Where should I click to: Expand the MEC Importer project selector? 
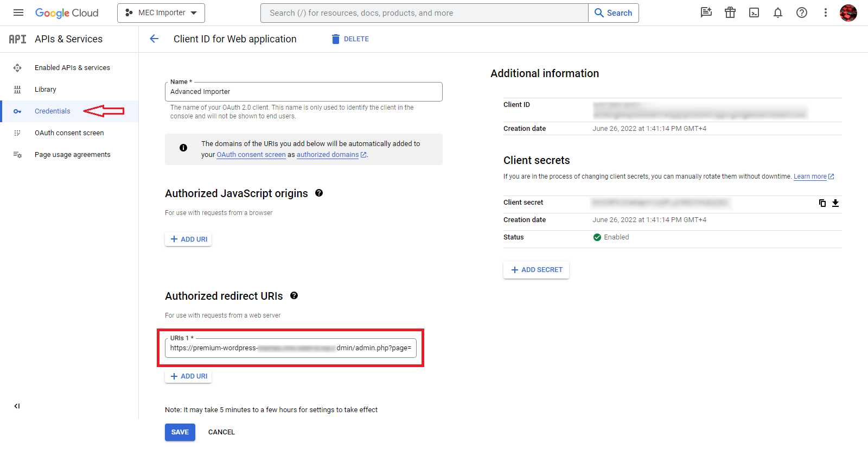coord(161,12)
